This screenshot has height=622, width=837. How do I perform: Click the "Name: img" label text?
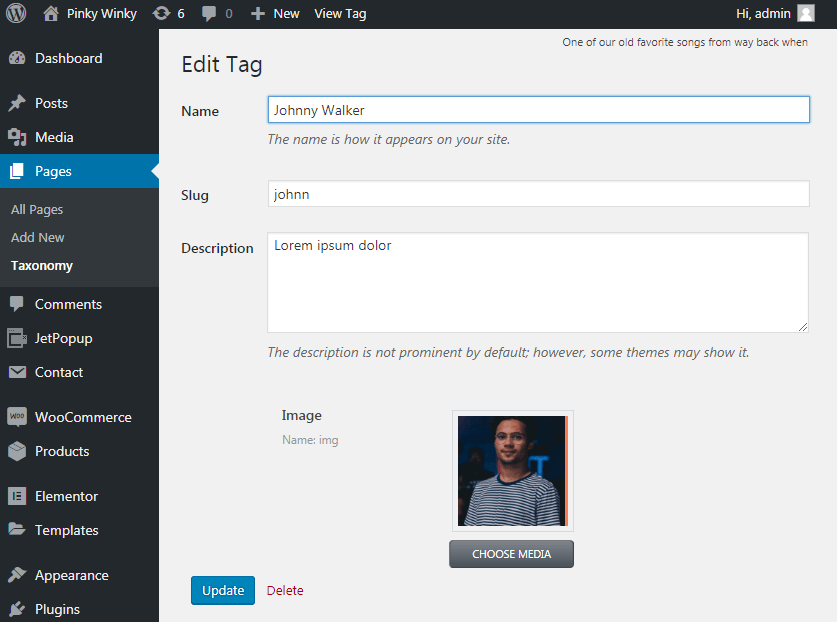tap(310, 440)
